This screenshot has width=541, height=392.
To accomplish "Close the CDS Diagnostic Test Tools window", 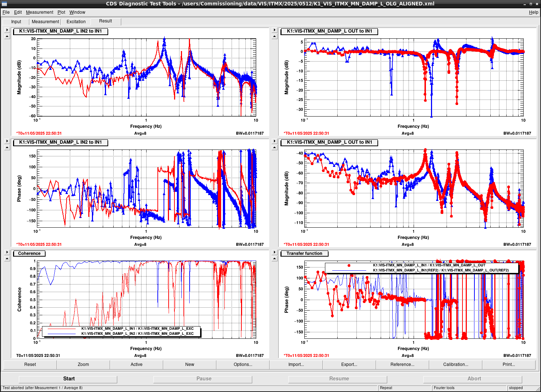I will [537, 4].
